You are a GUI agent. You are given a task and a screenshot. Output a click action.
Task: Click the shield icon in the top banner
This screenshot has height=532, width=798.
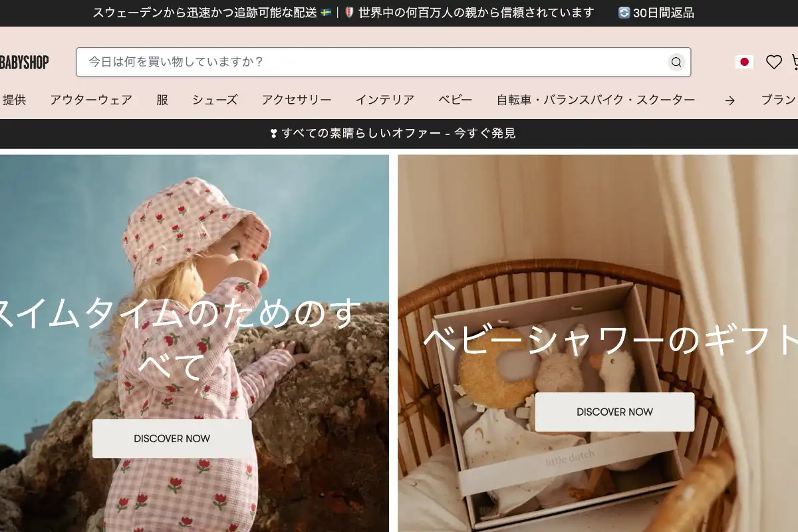348,12
